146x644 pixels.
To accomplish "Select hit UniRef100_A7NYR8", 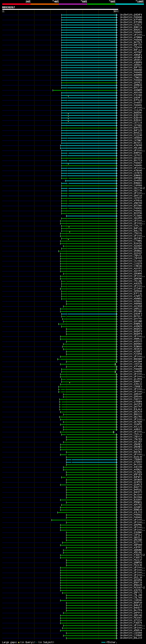I will coord(131,145).
